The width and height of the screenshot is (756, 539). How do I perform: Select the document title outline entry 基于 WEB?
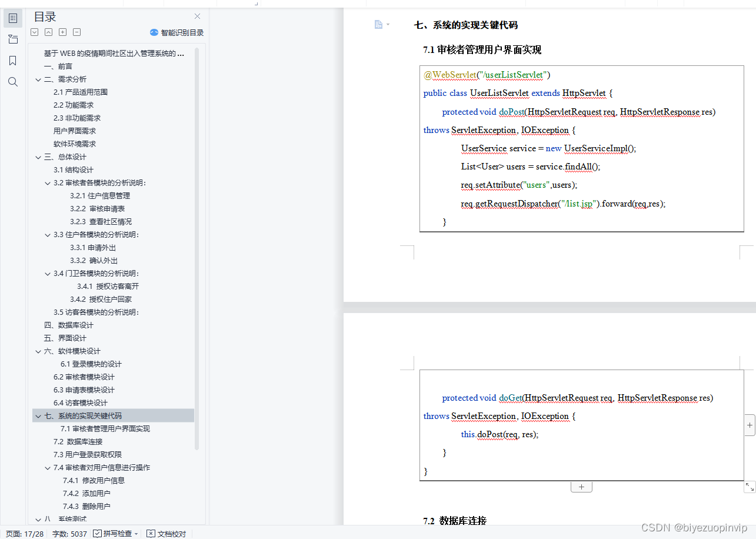pos(114,54)
